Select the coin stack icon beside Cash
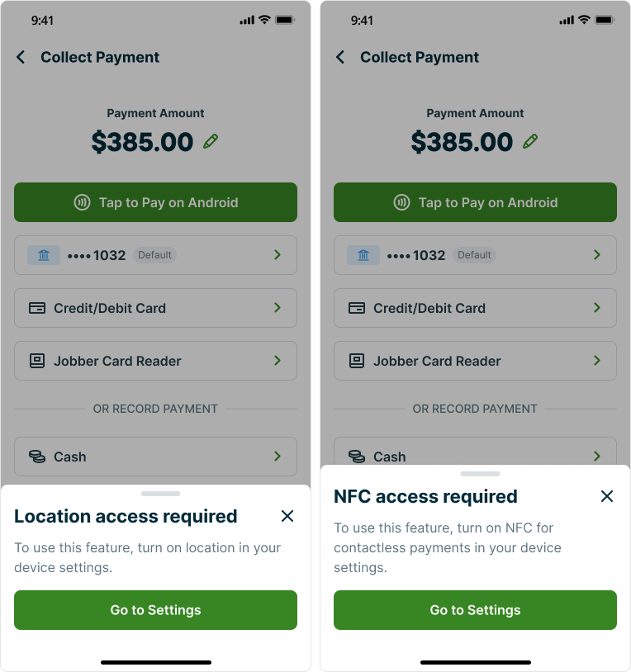The image size is (631, 672). coord(36,456)
